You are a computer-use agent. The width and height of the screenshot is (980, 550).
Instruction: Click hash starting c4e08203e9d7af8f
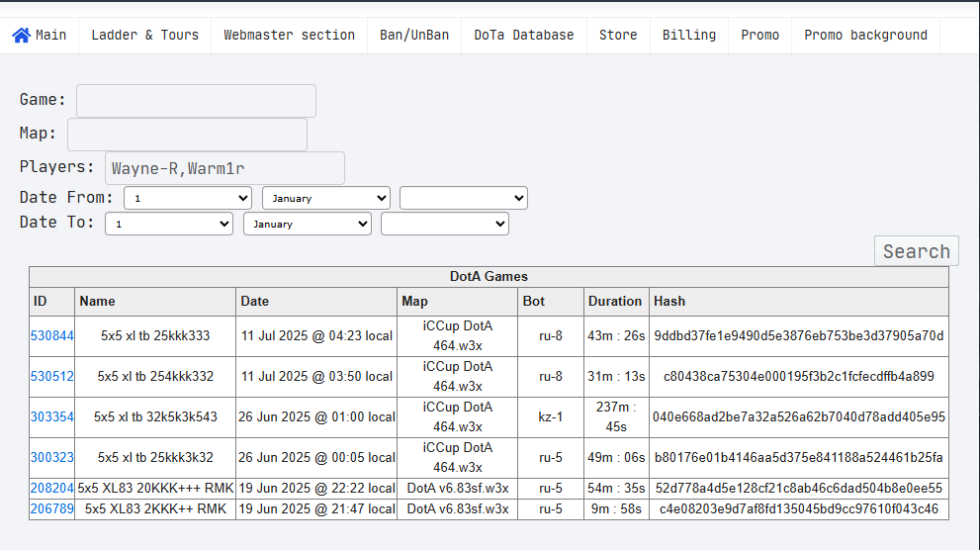pos(799,508)
